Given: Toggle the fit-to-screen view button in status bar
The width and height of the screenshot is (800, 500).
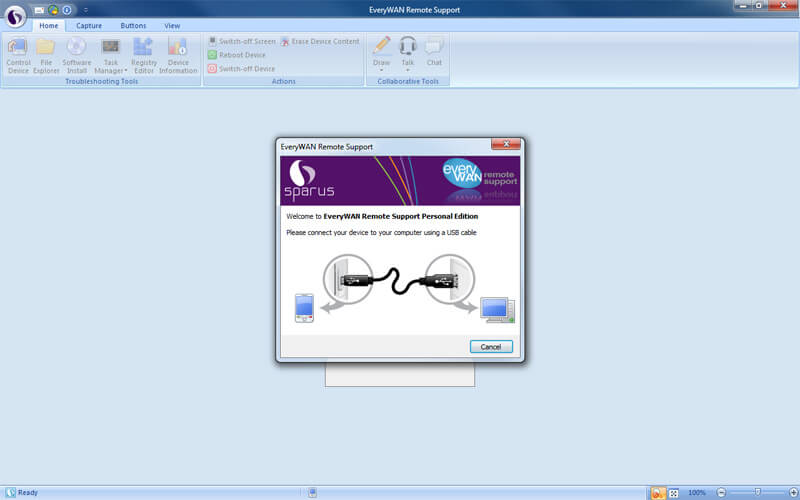Looking at the screenshot, I should tap(673, 493).
